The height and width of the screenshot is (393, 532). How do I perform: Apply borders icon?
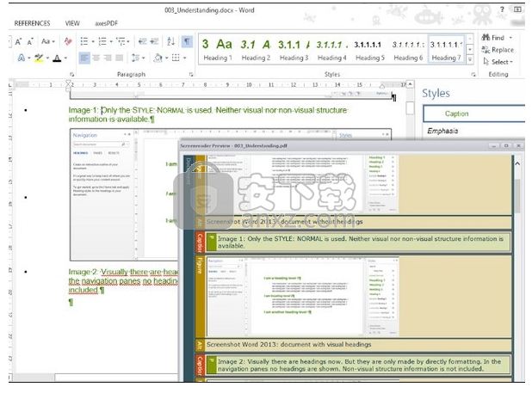(176, 58)
